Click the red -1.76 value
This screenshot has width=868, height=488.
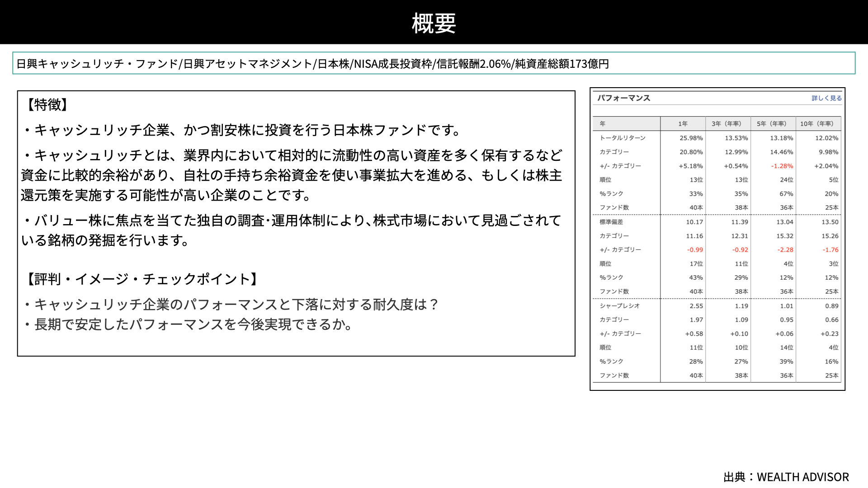click(831, 250)
